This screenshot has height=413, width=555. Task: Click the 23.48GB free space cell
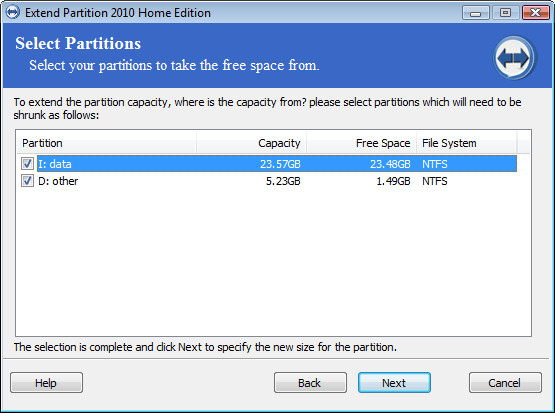[390, 164]
